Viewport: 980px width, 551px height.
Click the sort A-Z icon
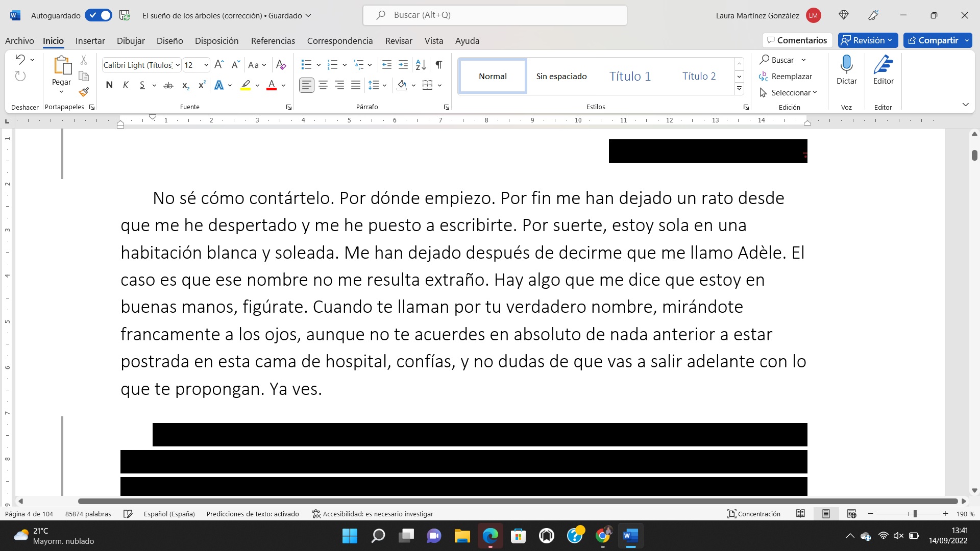(421, 65)
